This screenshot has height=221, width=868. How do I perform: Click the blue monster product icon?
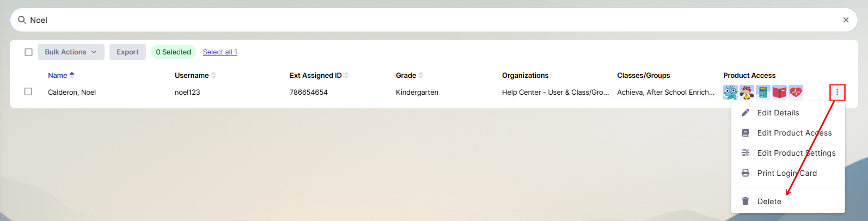730,93
